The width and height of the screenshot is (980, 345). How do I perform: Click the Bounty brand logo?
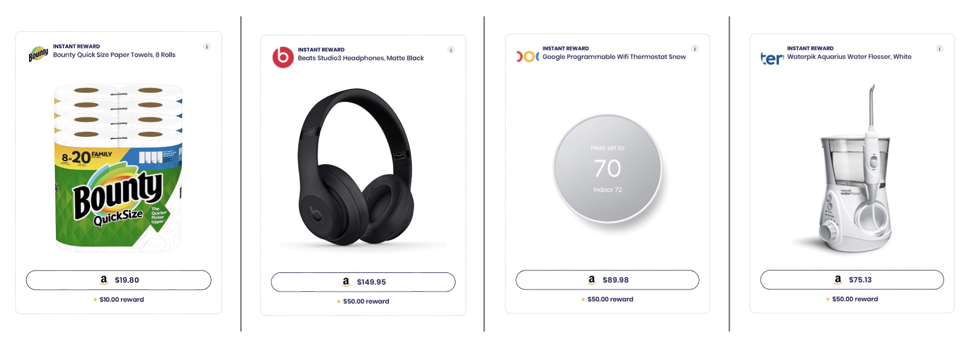[38, 54]
